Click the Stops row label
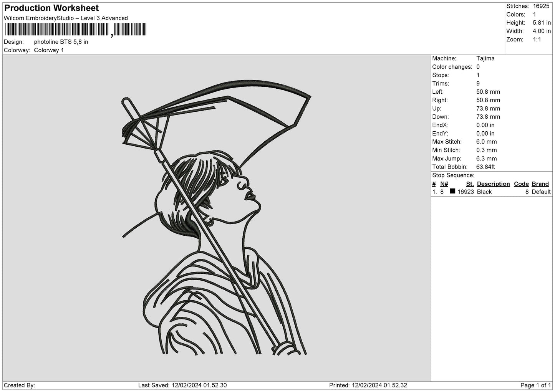The height and width of the screenshot is (392, 555). pyautogui.click(x=441, y=75)
